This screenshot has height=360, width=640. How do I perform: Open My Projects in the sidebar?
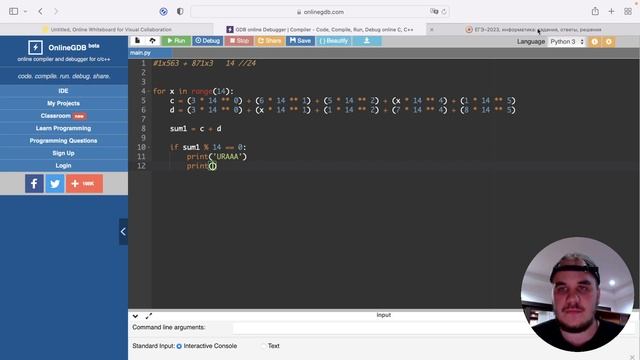click(x=63, y=103)
